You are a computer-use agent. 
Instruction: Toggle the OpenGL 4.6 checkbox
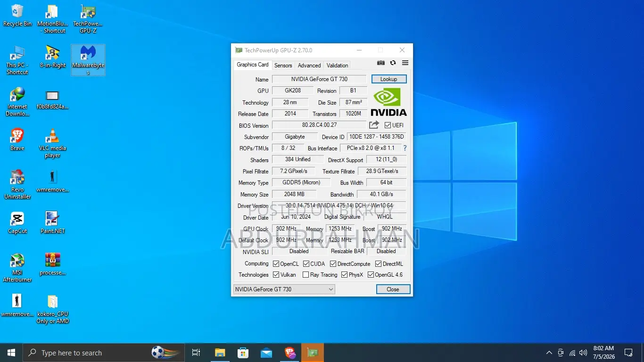coord(371,275)
